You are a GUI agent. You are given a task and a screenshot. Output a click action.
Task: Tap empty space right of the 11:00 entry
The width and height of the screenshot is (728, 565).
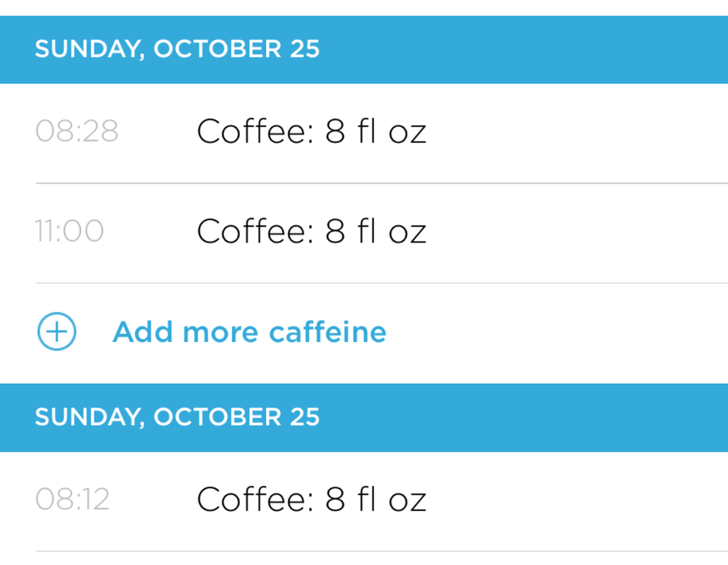tap(582, 232)
